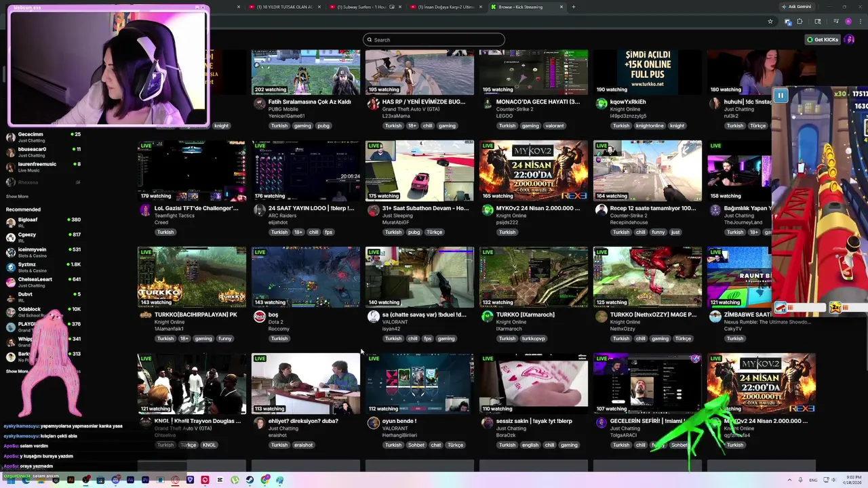Show hidden system tray icons
This screenshot has height=488, width=868.
pyautogui.click(x=789, y=480)
